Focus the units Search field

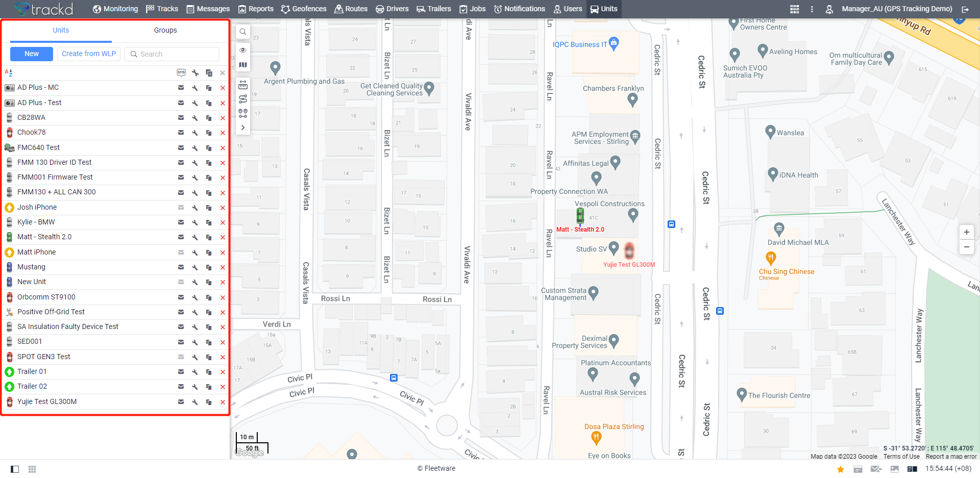173,54
